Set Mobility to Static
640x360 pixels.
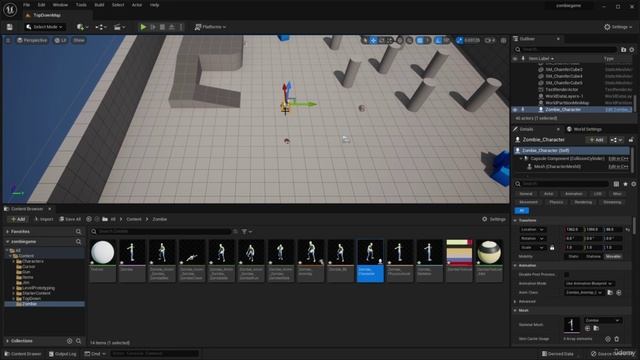tap(573, 256)
